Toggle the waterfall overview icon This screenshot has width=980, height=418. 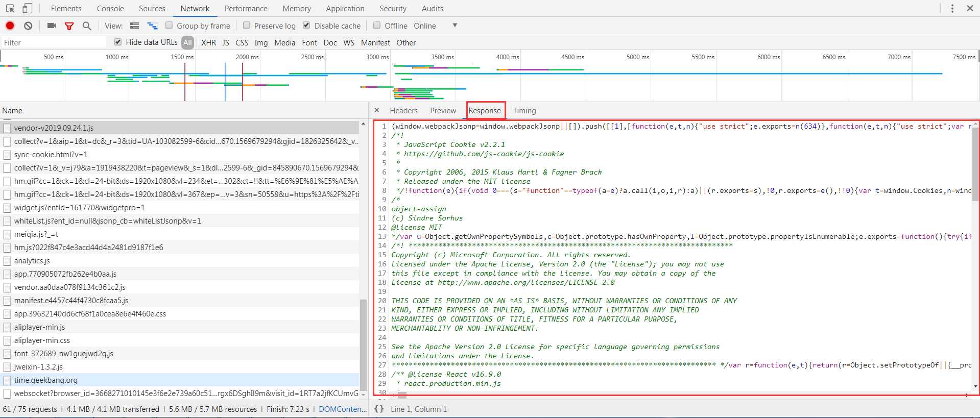point(152,26)
